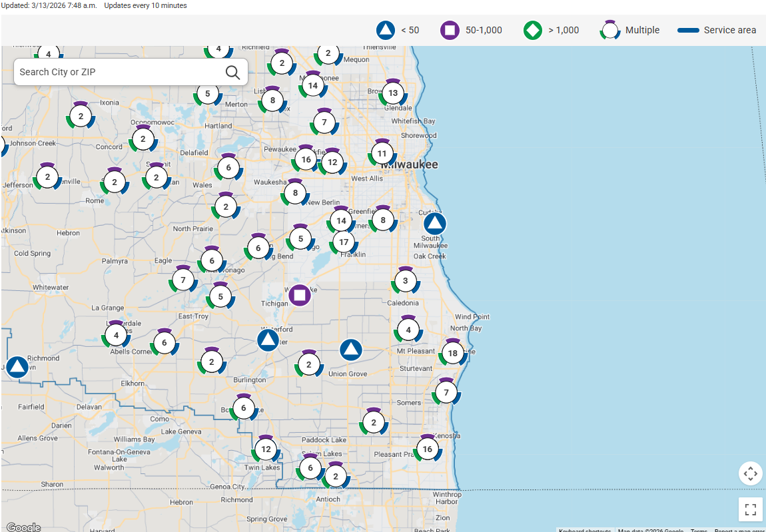
Task: Click the blue triangle marker near South Milwaukee
Action: [x=434, y=224]
